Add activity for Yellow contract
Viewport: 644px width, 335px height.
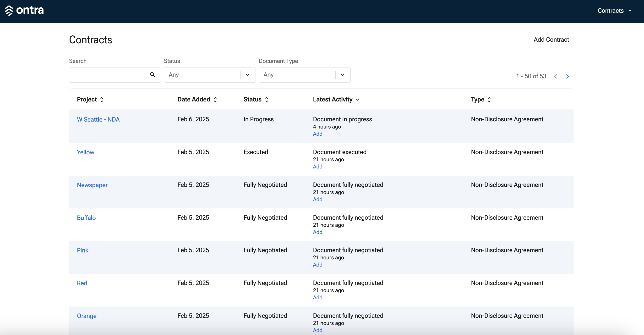[317, 167]
